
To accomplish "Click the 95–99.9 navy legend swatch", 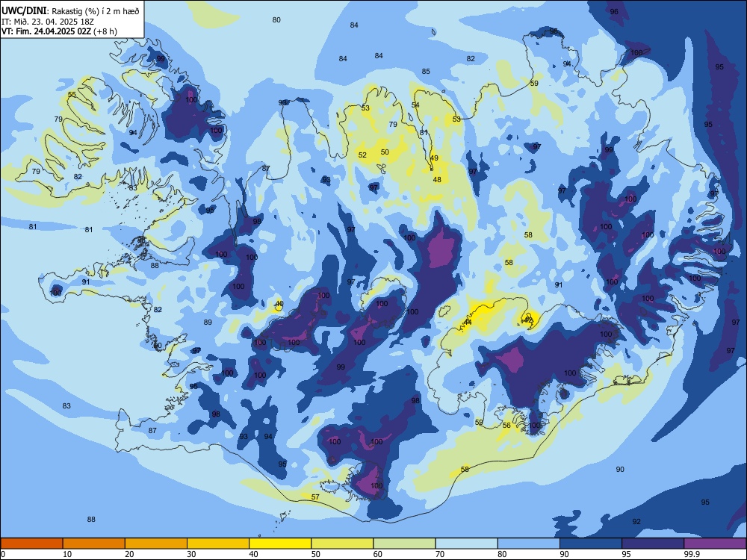I will 653,544.
